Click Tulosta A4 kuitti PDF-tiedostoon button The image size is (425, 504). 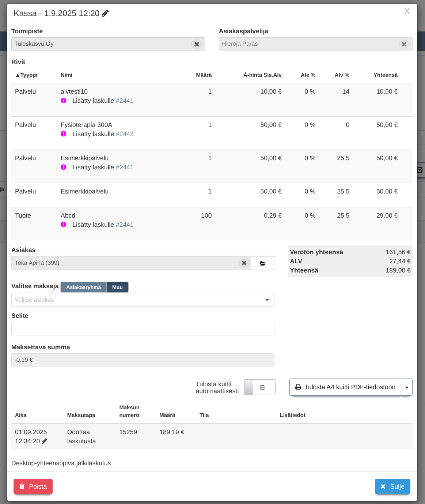(345, 387)
